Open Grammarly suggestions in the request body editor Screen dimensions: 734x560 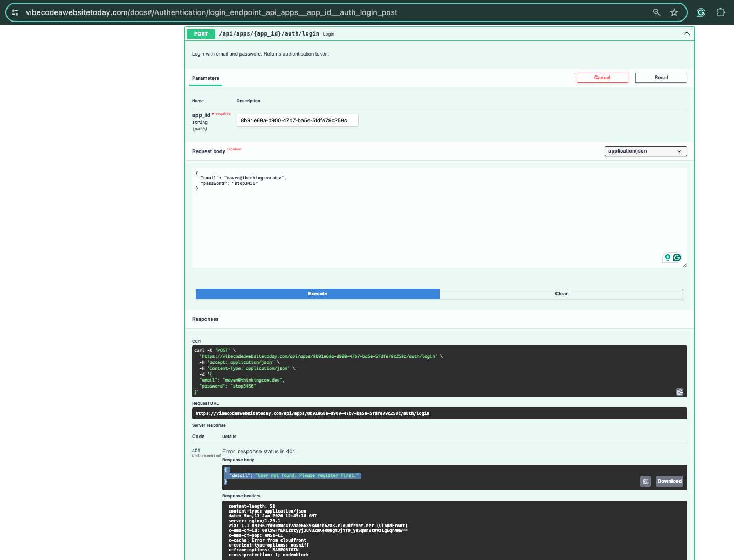pos(676,258)
